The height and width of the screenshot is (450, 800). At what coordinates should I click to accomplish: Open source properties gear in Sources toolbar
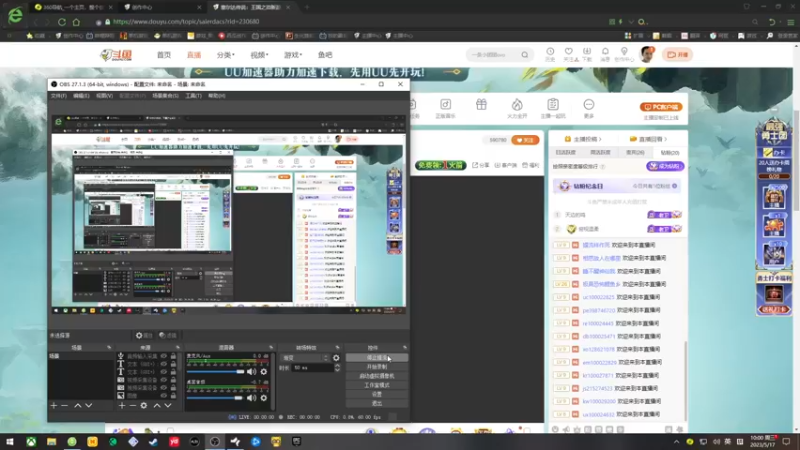144,406
